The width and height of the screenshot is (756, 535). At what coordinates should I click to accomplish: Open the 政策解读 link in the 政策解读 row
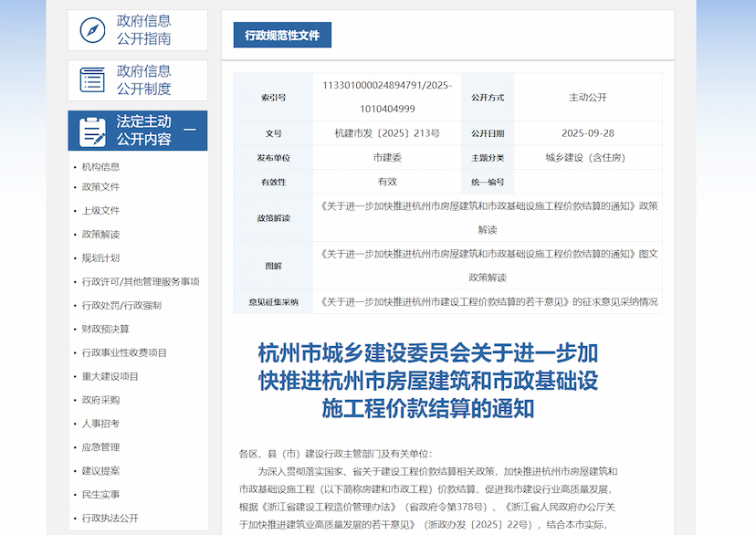click(x=487, y=217)
